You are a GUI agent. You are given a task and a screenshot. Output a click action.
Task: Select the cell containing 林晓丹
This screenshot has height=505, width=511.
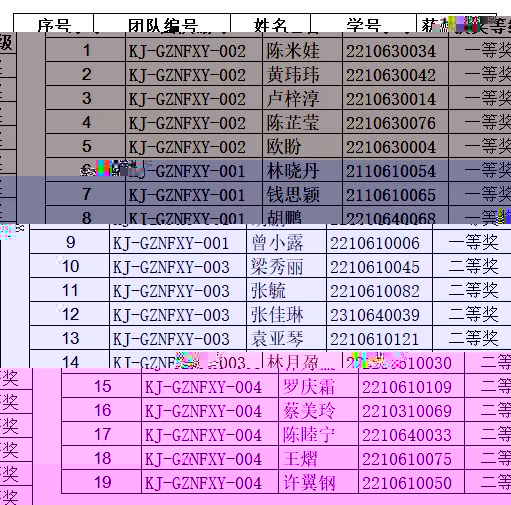click(302, 170)
